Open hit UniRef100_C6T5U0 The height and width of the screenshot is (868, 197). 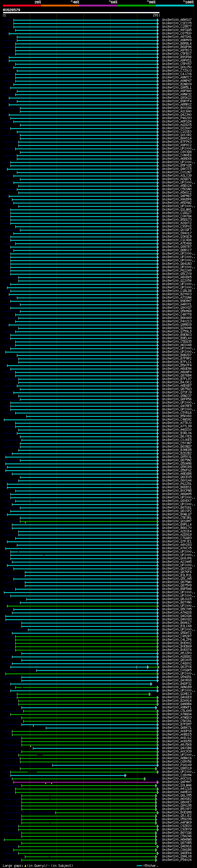coord(176,33)
